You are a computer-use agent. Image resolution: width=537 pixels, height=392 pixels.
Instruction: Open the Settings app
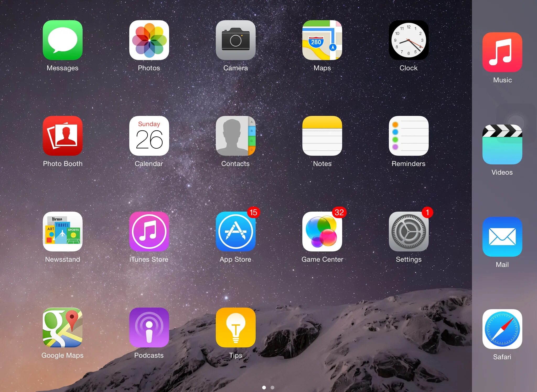(x=409, y=232)
